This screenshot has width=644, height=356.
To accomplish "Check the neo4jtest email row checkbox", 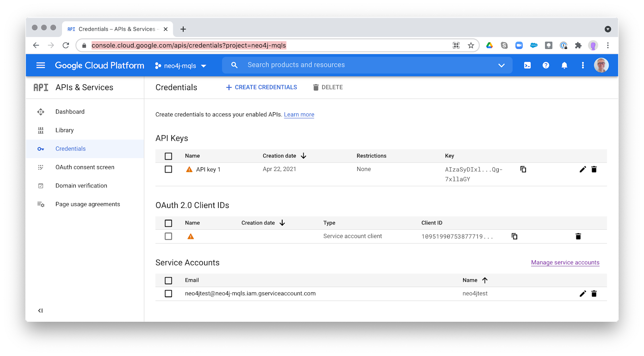I will 169,294.
